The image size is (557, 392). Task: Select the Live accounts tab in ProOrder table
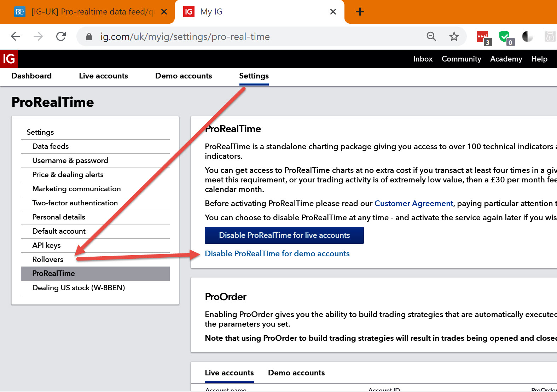pos(229,373)
